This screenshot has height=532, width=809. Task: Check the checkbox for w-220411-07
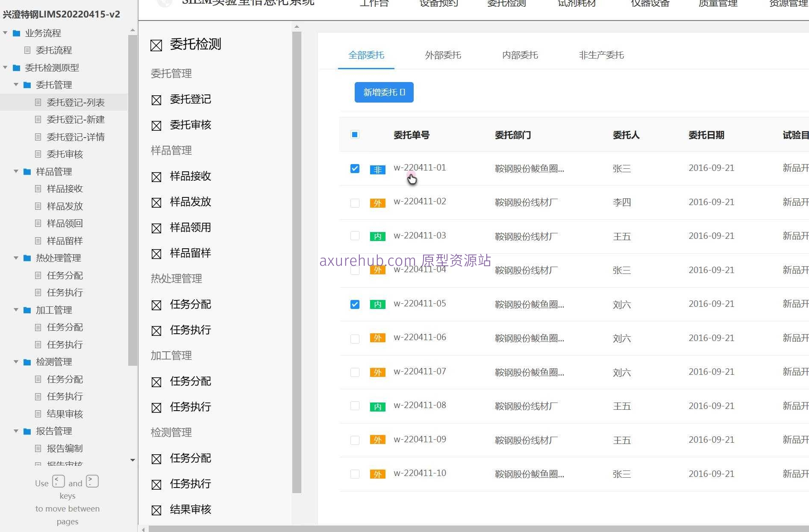[355, 373]
